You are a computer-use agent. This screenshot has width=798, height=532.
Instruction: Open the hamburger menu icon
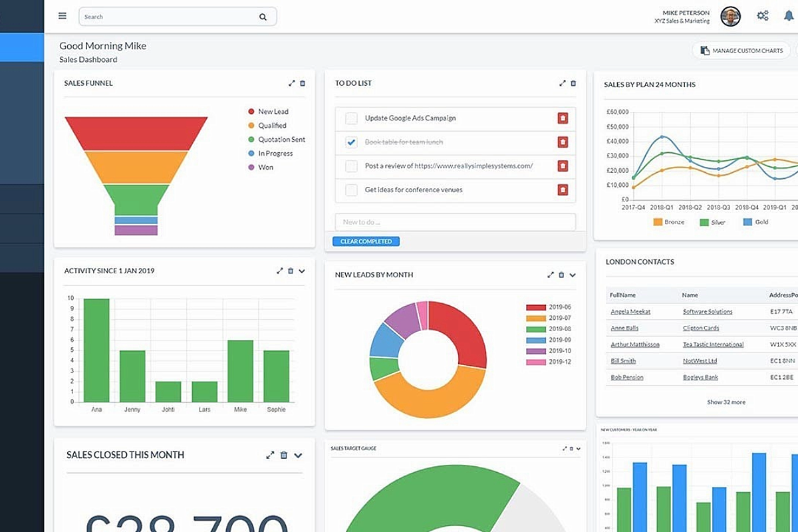click(x=63, y=16)
